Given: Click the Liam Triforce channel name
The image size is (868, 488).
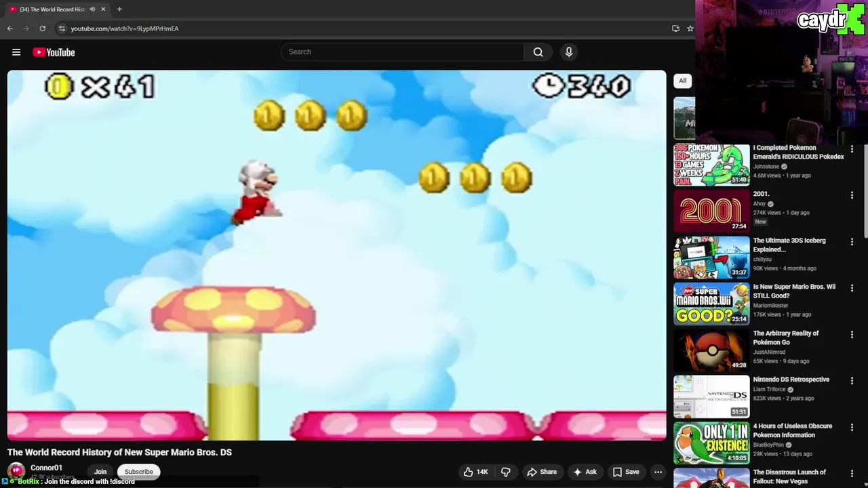Looking at the screenshot, I should coord(769,389).
